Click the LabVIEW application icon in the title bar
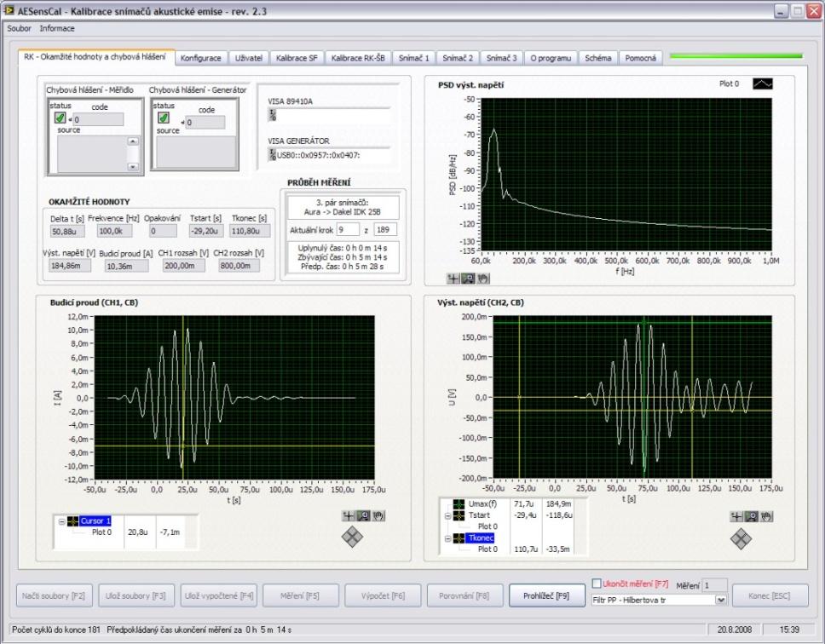This screenshot has width=825, height=644. click(9, 10)
